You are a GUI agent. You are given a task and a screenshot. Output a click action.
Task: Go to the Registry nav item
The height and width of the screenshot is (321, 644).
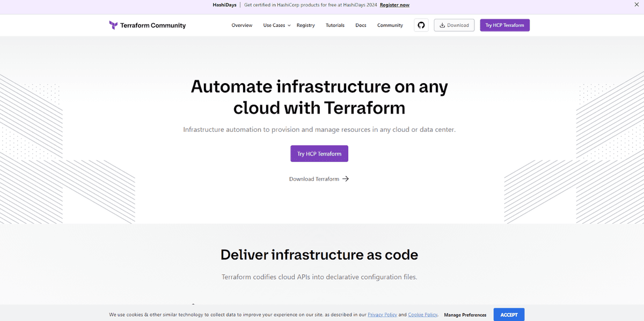[x=306, y=25]
